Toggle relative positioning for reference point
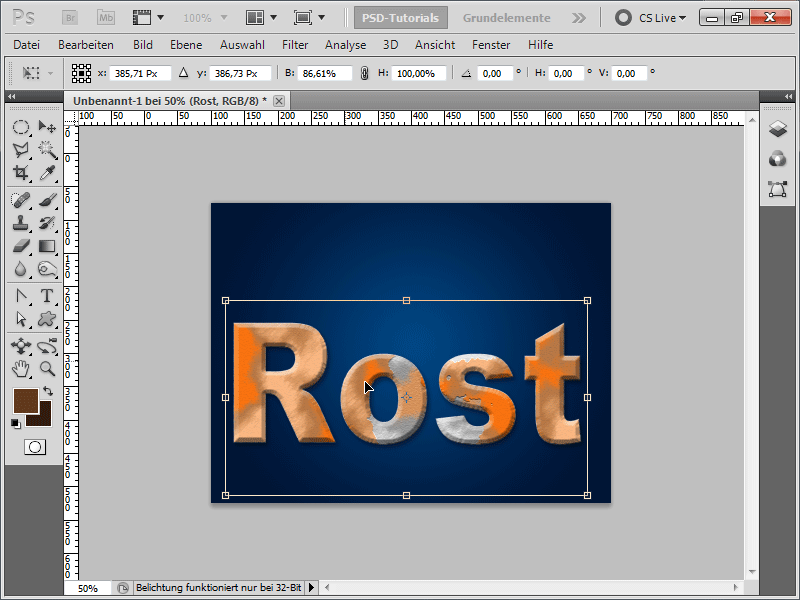 184,73
